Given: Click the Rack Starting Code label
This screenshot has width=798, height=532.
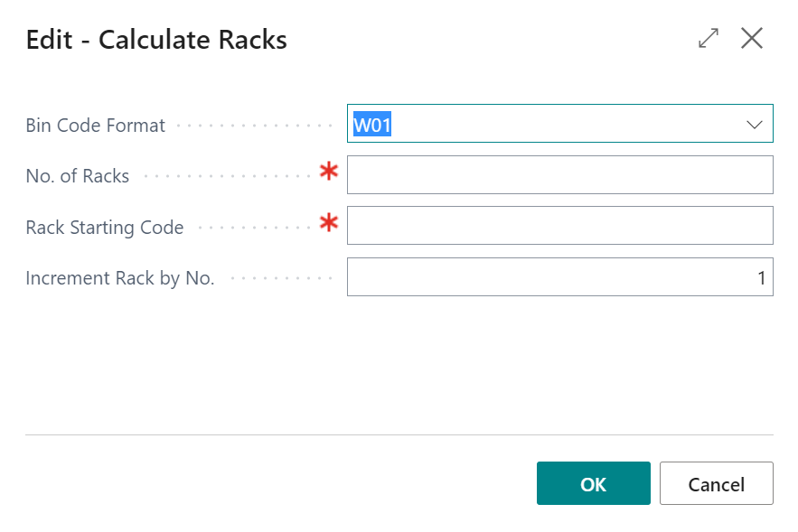Looking at the screenshot, I should [x=104, y=228].
